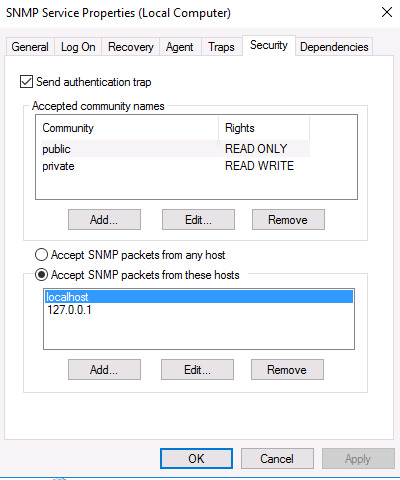The width and height of the screenshot is (400, 480).
Task: View the Dependencies tab
Action: pos(334,47)
